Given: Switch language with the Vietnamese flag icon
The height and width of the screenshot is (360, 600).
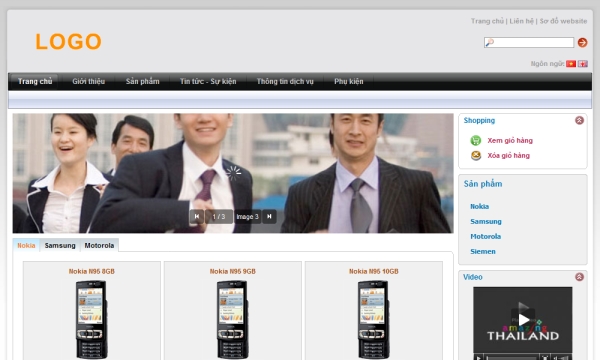Looking at the screenshot, I should [571, 64].
